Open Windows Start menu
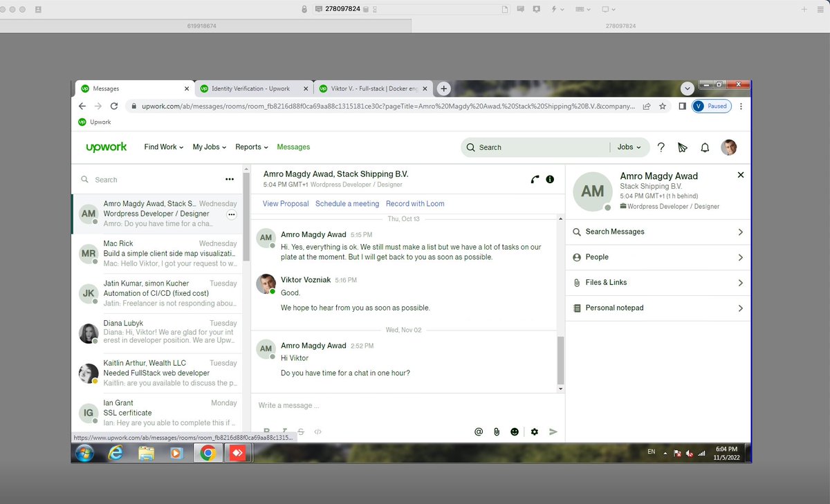Viewport: 830px width, 504px height. click(84, 454)
